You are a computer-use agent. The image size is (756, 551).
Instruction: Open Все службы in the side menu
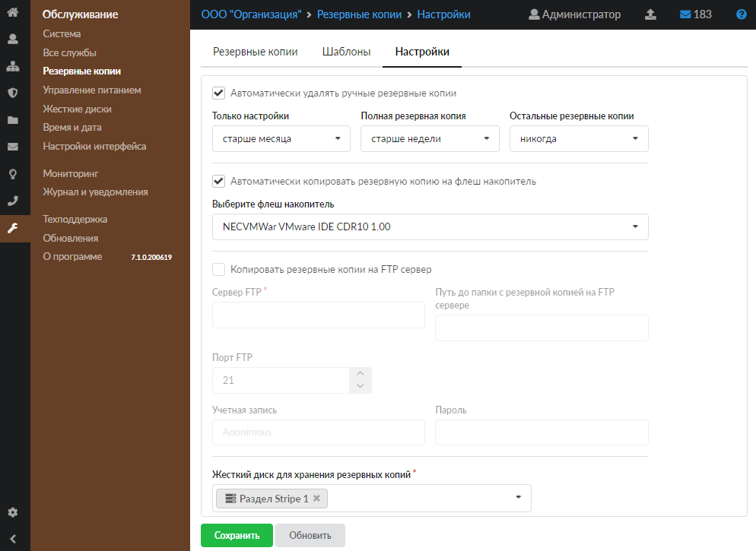click(69, 52)
